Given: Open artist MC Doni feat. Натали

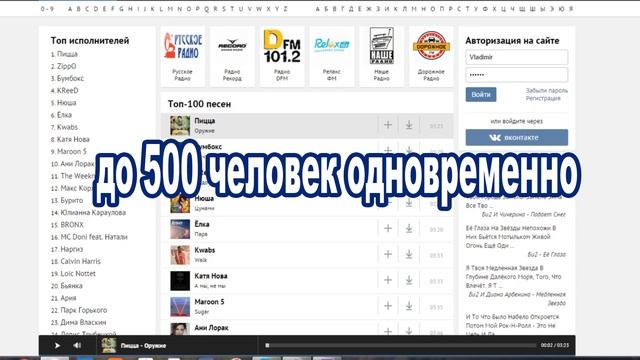Looking at the screenshot, I should pos(94,237).
